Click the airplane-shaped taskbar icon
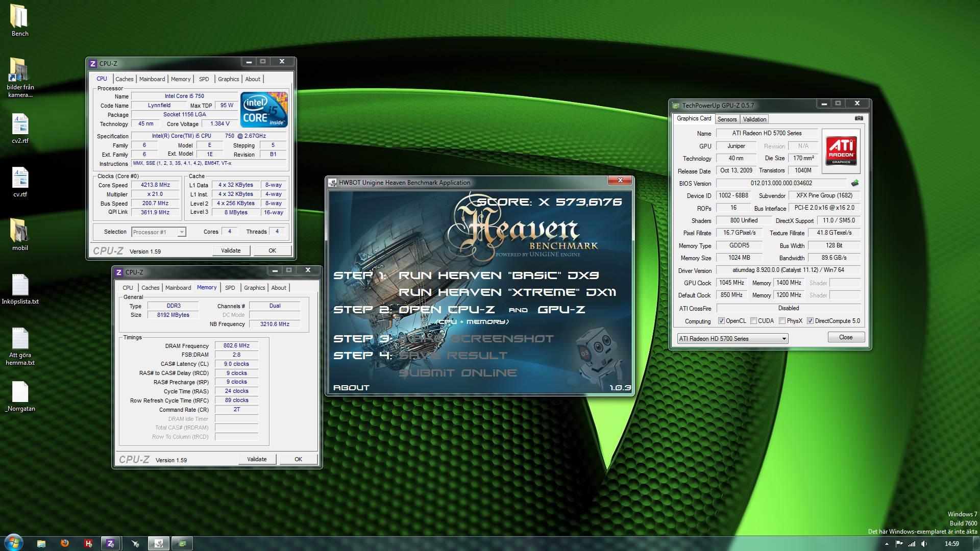 135,543
